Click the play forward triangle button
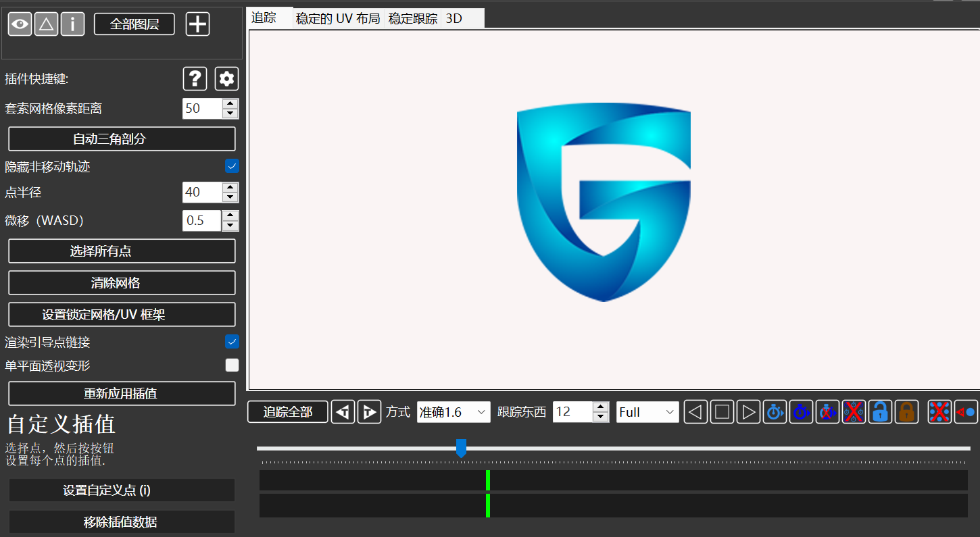 pyautogui.click(x=748, y=412)
